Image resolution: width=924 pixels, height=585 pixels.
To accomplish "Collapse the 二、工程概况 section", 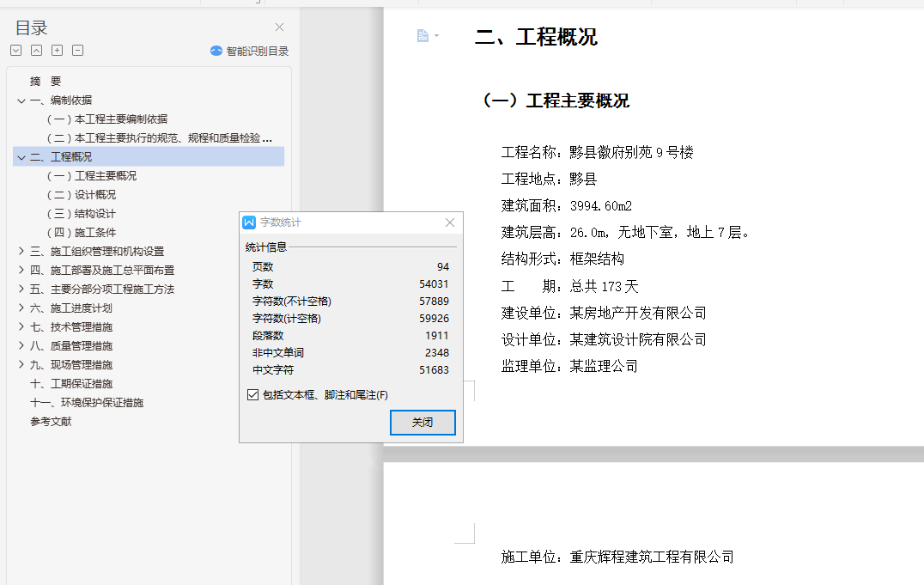I will (x=21, y=157).
